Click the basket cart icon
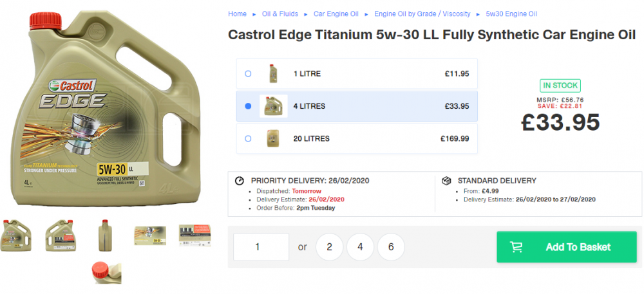 [x=516, y=247]
